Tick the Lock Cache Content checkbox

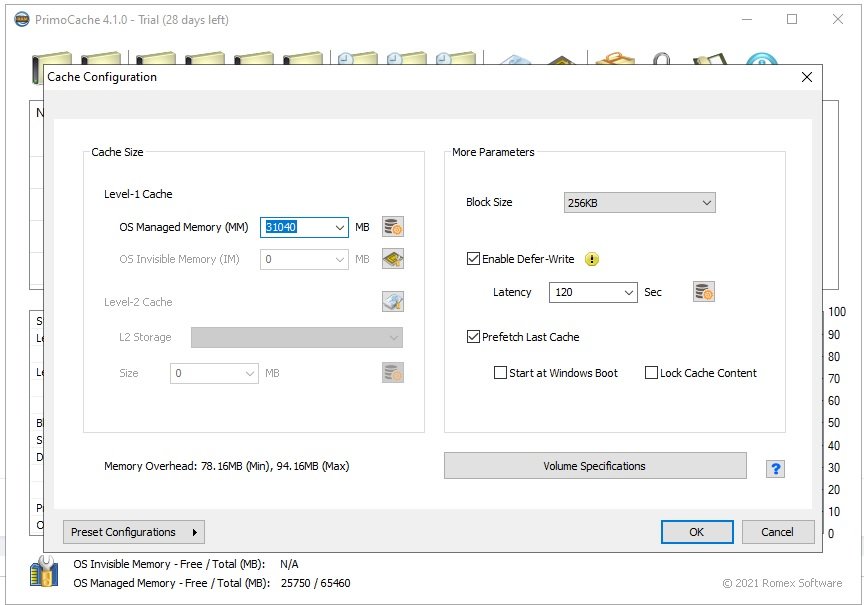coord(652,373)
